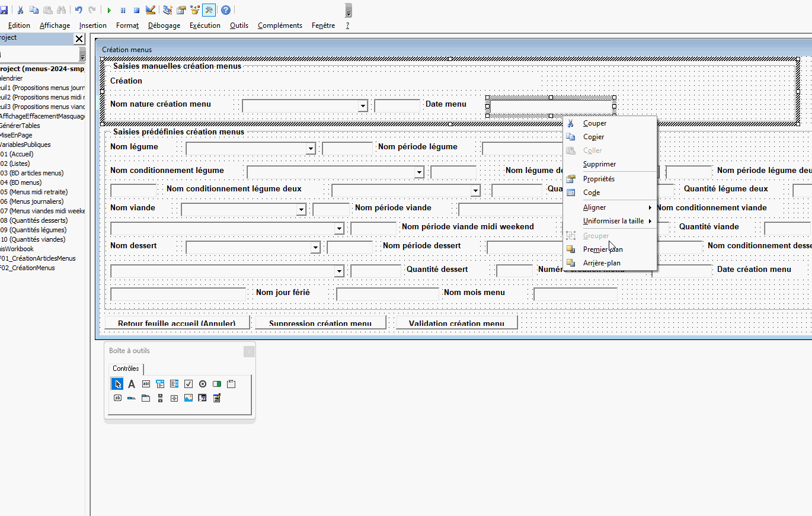
Task: Choose the OptionButton control tool
Action: tap(203, 384)
